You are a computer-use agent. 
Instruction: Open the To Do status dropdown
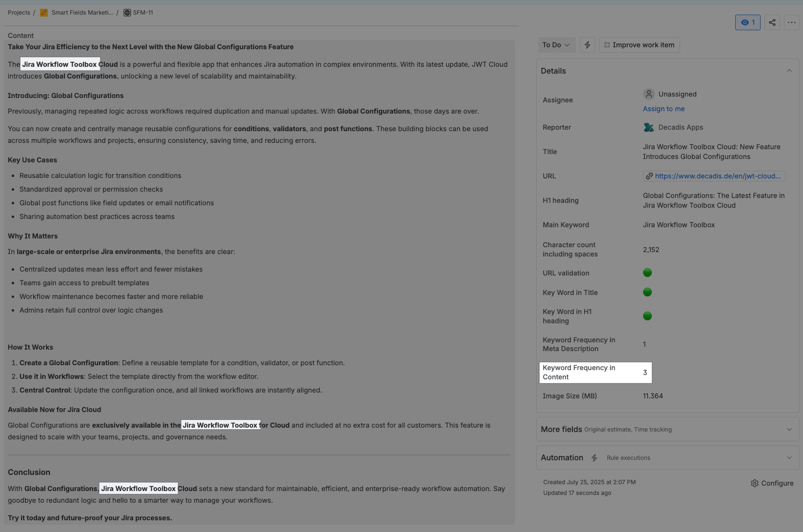[556, 45]
